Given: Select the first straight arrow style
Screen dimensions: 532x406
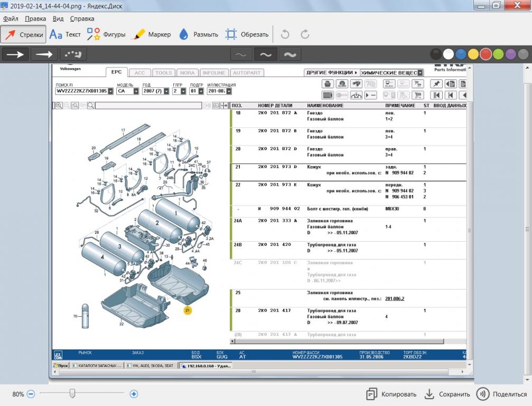Looking at the screenshot, I should 15,54.
